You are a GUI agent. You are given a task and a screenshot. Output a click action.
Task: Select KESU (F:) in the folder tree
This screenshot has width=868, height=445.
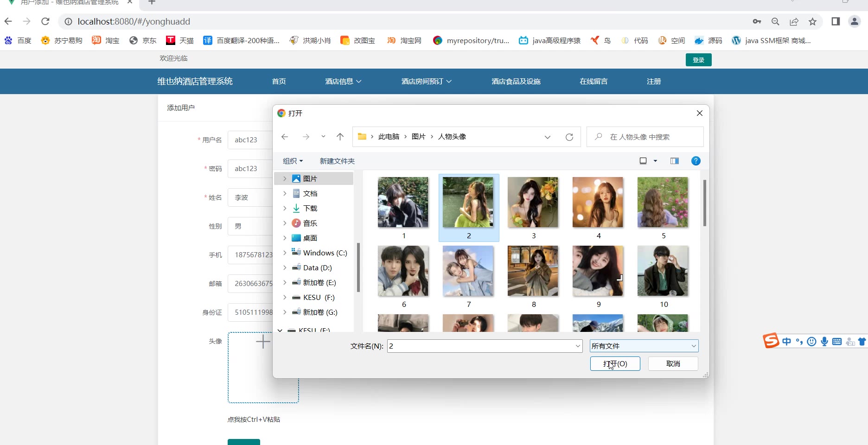pos(319,297)
